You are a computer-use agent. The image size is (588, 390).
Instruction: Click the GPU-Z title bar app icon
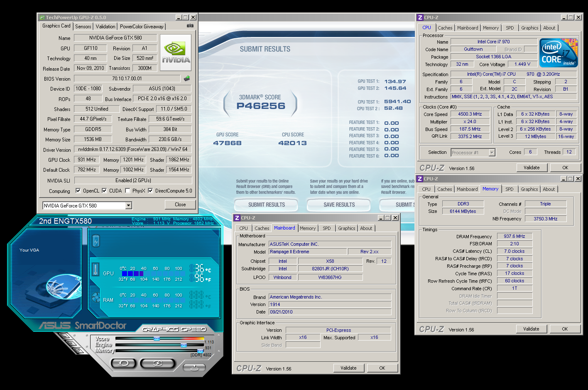coord(42,17)
